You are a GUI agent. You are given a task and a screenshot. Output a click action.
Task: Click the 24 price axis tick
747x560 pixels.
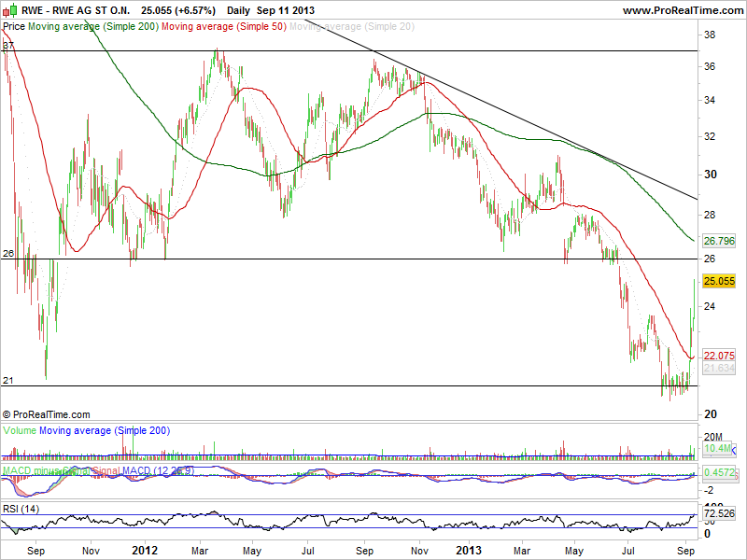point(710,306)
